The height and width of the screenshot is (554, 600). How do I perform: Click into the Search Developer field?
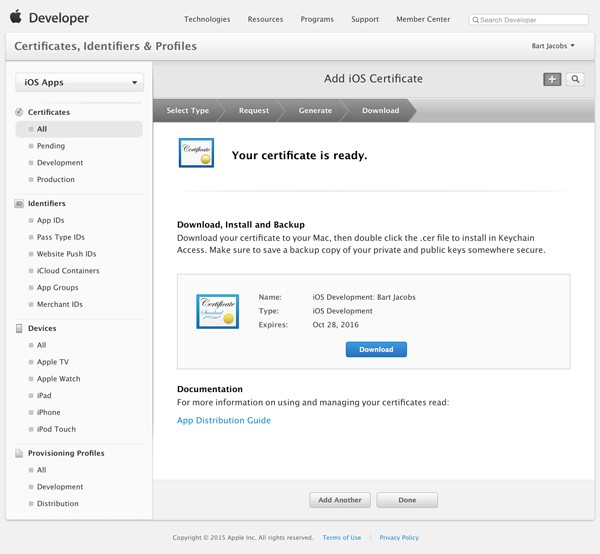pyautogui.click(x=528, y=20)
